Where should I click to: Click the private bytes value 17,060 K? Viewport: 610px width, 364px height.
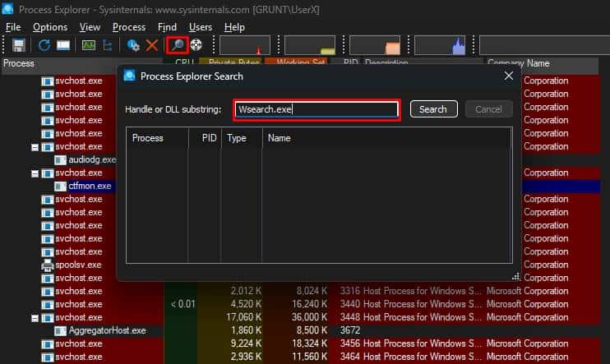[244, 317]
